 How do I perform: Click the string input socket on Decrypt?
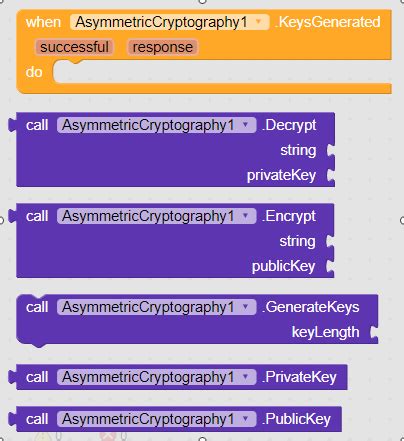click(x=331, y=150)
